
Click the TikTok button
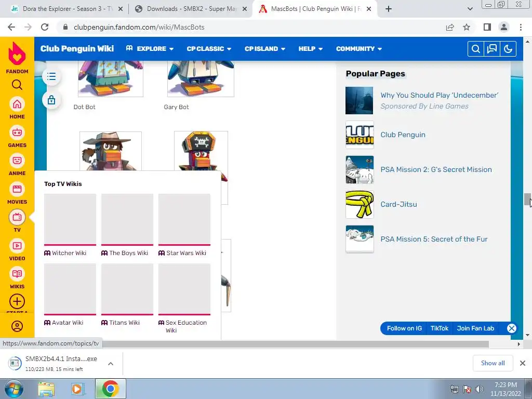440,328
